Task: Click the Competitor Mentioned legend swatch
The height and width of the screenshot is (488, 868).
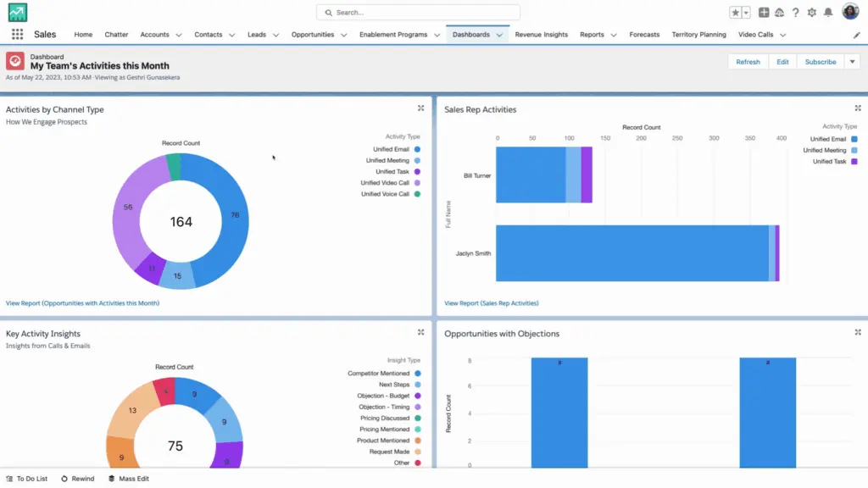Action: (x=418, y=374)
